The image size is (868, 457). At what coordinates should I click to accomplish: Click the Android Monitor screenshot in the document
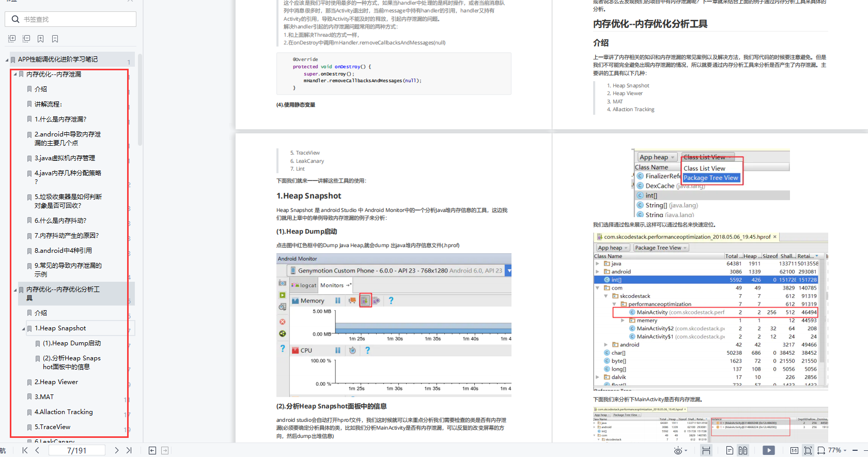[x=394, y=325]
